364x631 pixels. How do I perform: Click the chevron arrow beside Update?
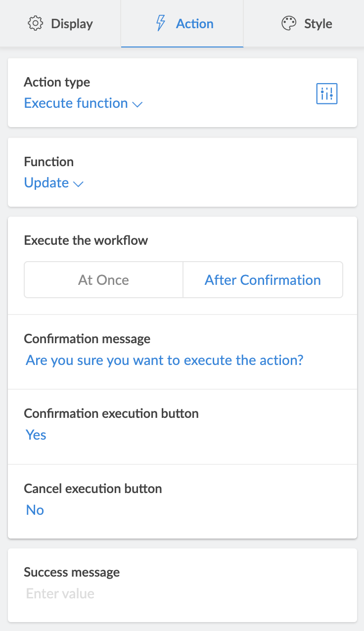78,184
